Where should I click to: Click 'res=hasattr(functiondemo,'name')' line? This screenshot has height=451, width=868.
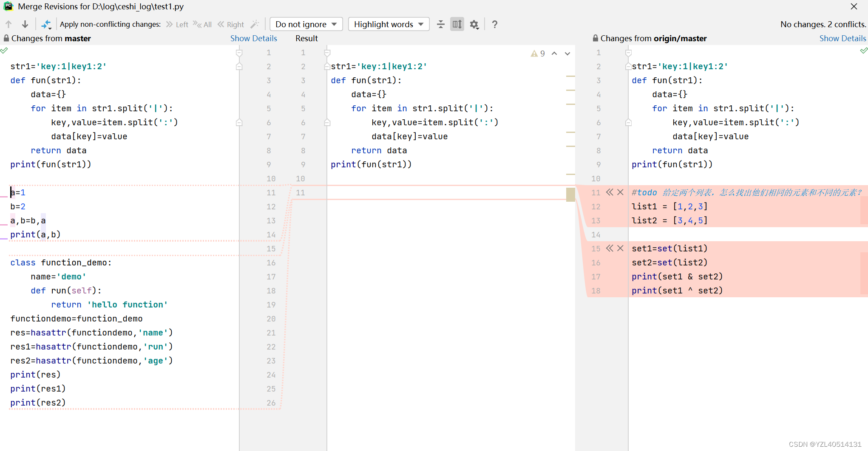91,333
